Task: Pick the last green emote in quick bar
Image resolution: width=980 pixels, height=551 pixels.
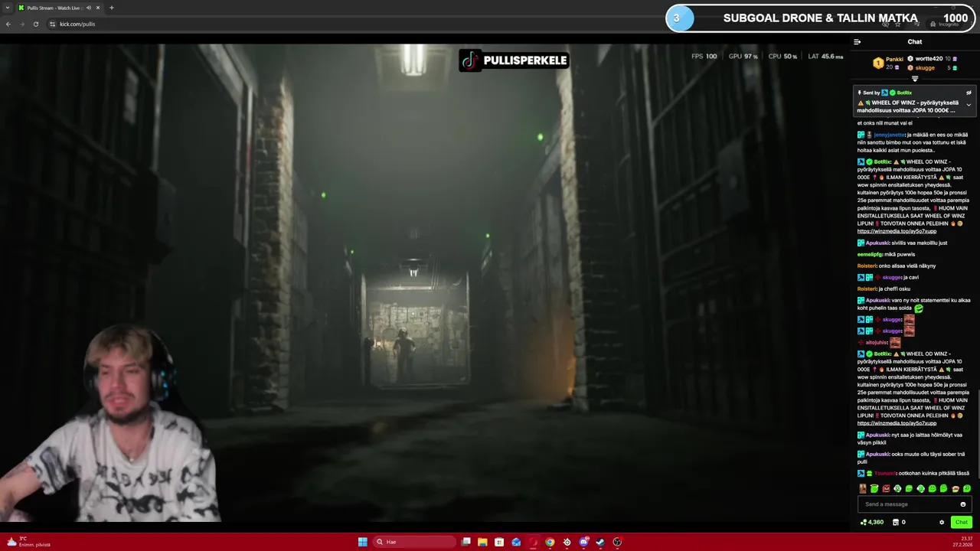Action: pos(967,489)
